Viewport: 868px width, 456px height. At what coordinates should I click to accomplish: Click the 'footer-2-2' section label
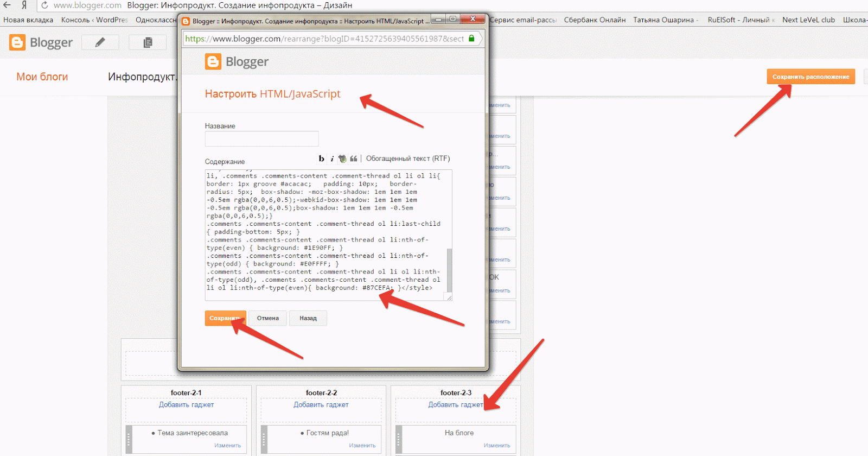pos(321,392)
